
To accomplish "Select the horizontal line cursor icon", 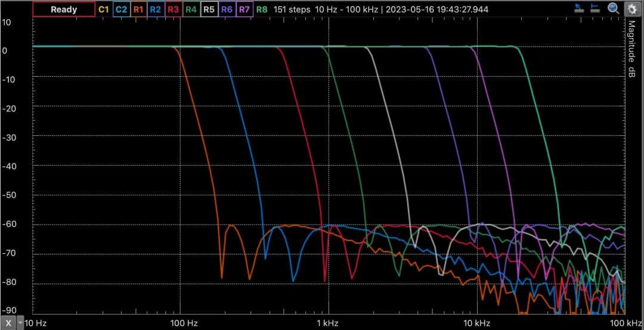I will click(x=595, y=8).
